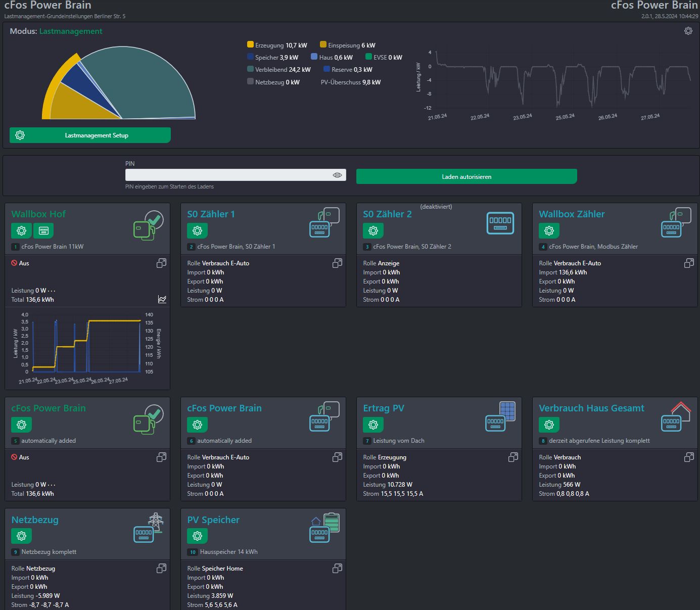Open settings gear of cFos Power Brain device 5
Viewport: 700px width, 610px height.
coord(21,425)
